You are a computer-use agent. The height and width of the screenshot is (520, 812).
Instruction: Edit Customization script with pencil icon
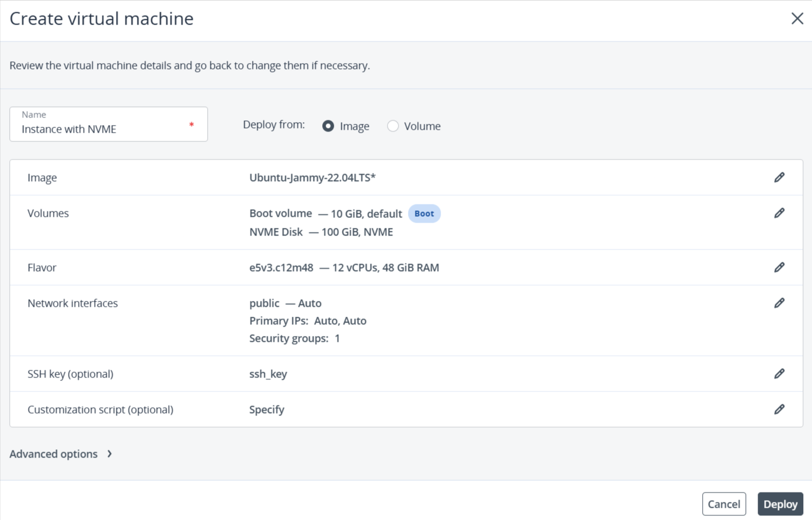(779, 410)
